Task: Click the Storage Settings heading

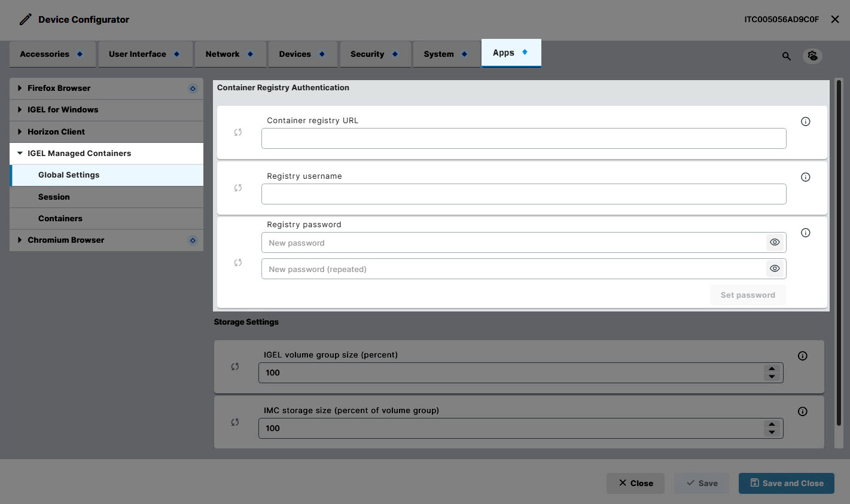Action: pos(246,322)
